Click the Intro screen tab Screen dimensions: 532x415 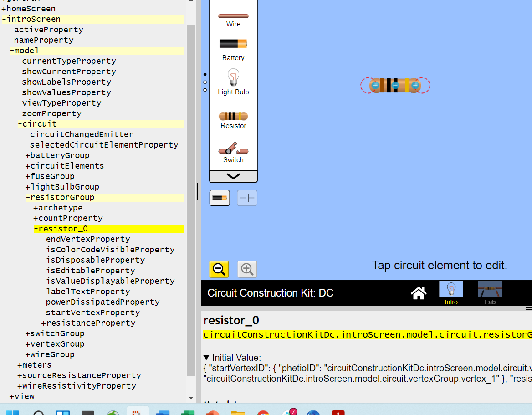pos(451,293)
